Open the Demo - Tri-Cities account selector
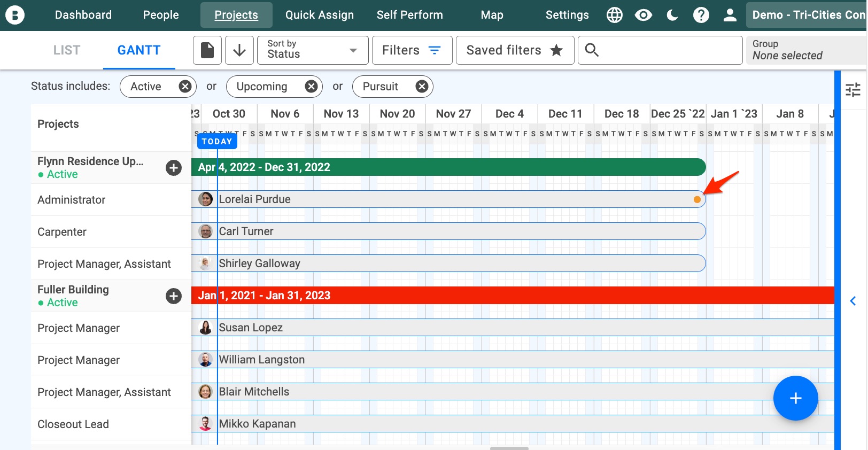Viewport: 868px width, 450px height. pyautogui.click(x=807, y=15)
